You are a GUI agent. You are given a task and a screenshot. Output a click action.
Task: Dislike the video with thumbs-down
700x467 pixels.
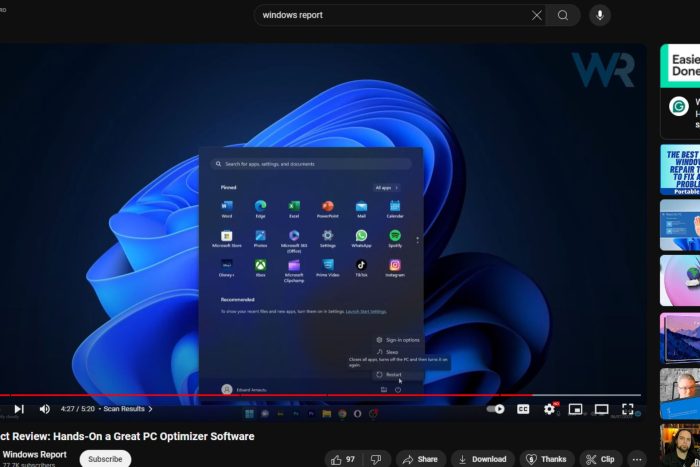coord(376,459)
